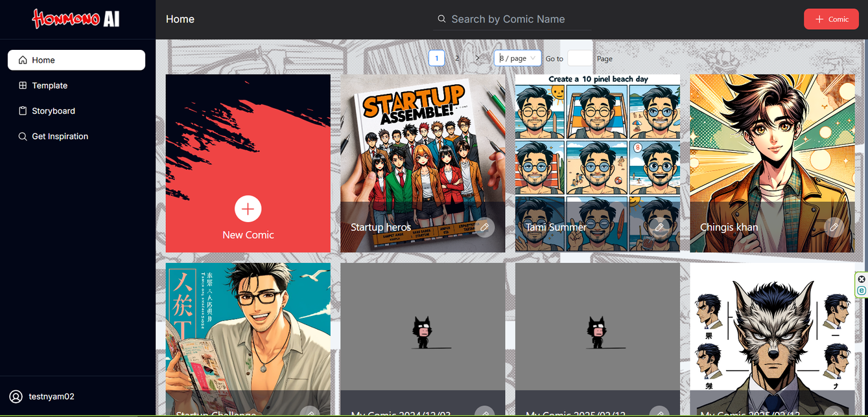Viewport: 868px width, 417px height.
Task: Open Get Inspiration in sidebar
Action: tap(76, 137)
